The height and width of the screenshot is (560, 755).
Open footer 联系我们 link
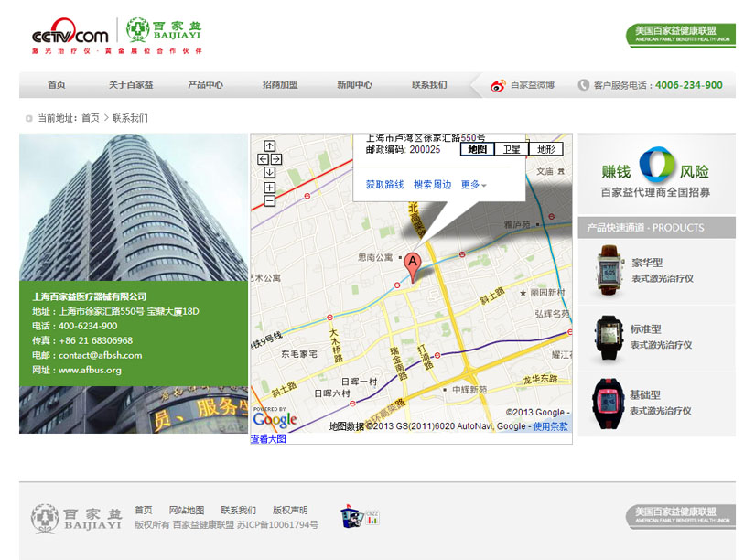click(238, 510)
